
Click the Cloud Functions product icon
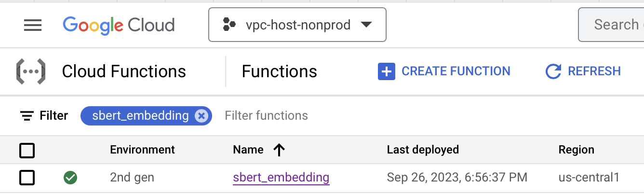[x=31, y=71]
